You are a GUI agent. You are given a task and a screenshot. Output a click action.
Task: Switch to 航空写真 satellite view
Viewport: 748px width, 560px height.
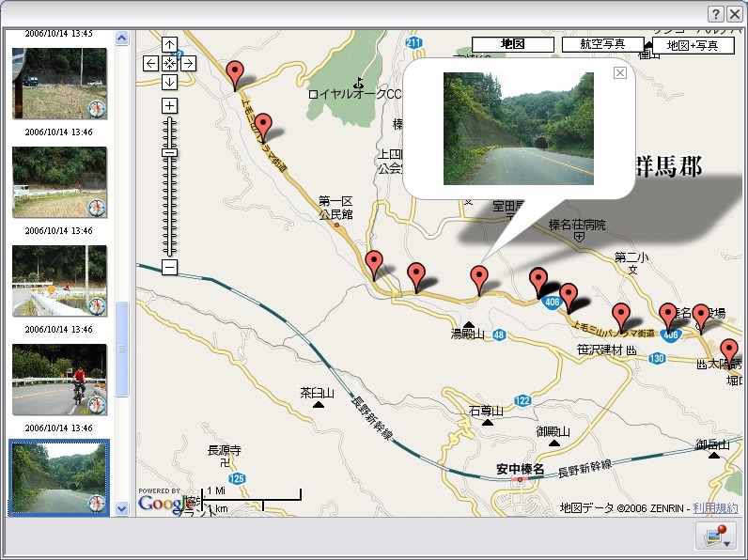click(x=602, y=44)
